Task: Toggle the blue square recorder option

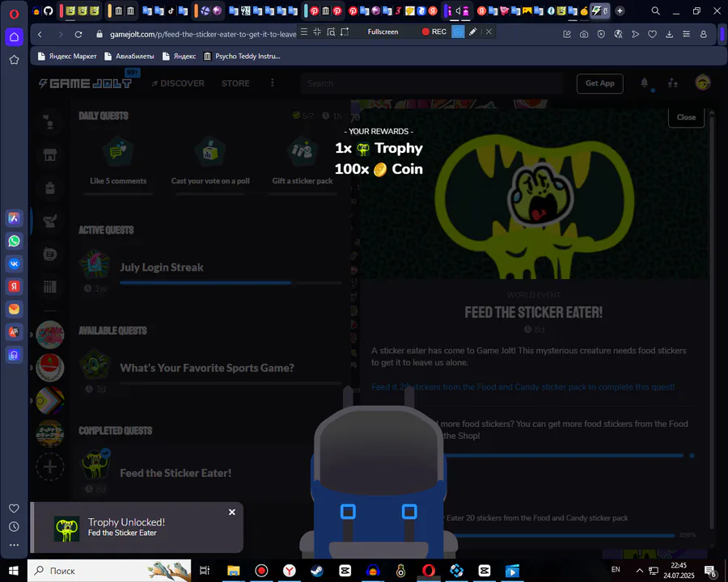Action: tap(458, 32)
